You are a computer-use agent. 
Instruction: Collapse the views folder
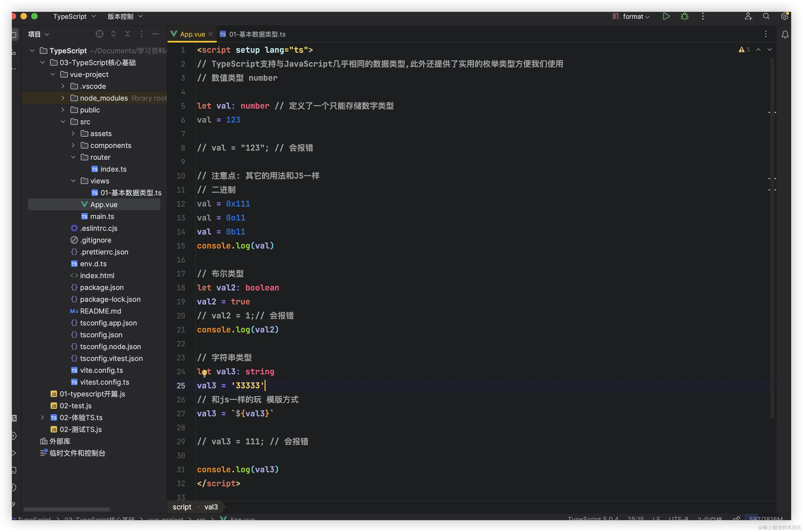tap(73, 181)
